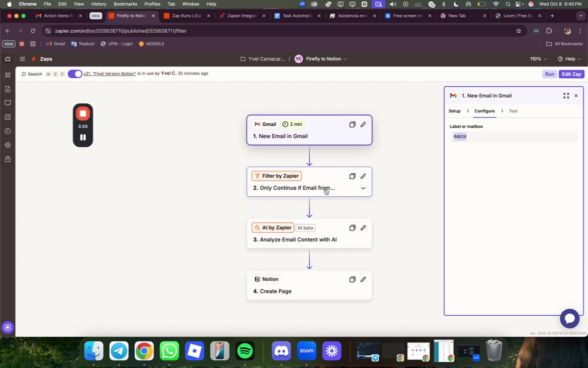
Task: Click the 2 min polling badge
Action: pos(292,124)
